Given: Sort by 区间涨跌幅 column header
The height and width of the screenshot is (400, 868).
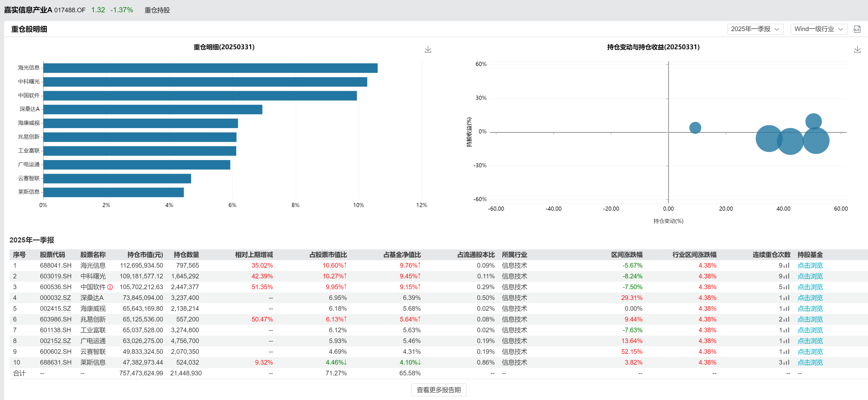Looking at the screenshot, I should click(x=627, y=255).
